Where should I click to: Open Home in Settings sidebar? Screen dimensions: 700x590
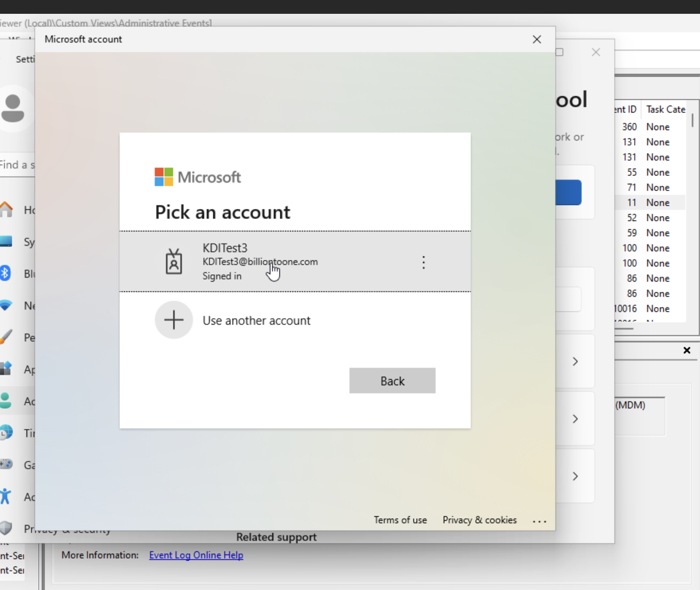(18, 210)
